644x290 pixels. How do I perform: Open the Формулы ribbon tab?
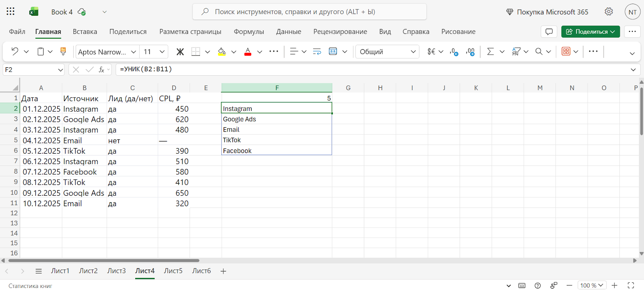[249, 31]
